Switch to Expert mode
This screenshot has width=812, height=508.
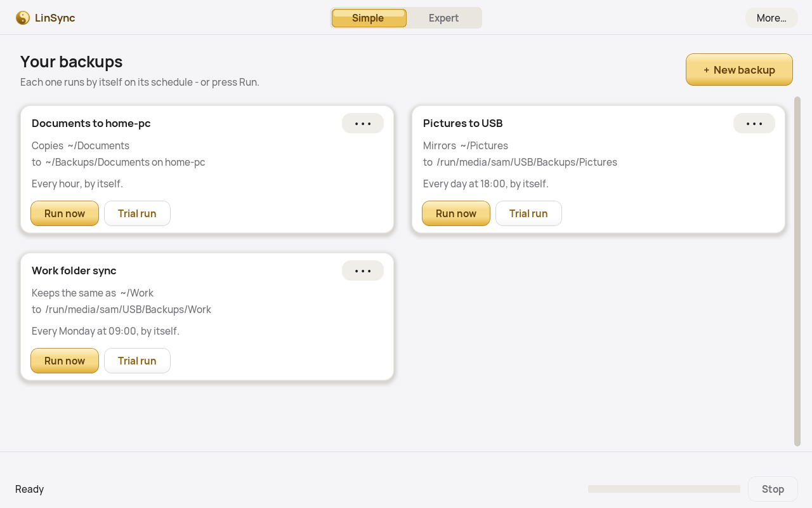point(443,18)
